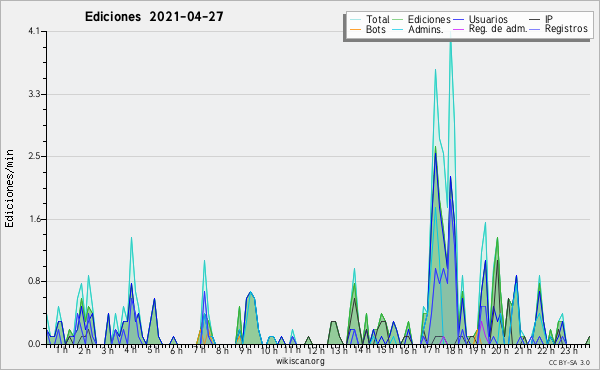This screenshot has width=600, height=370.
Task: Click the Usuarios legend label
Action: 488,19
